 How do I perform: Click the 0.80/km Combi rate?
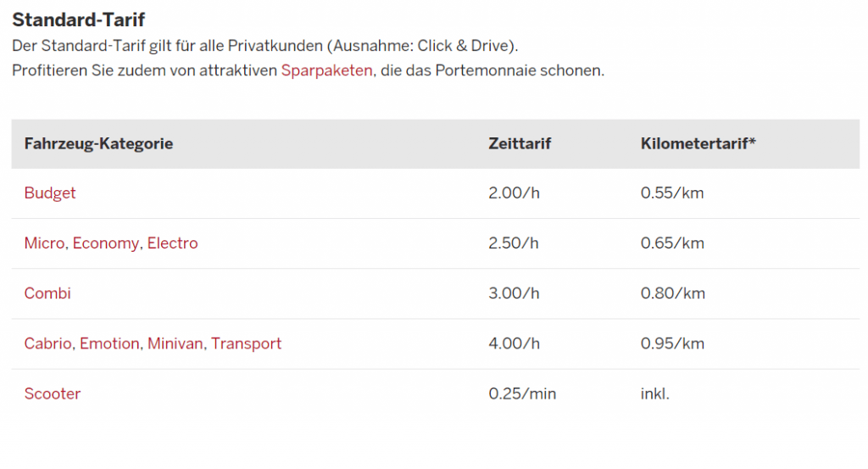pos(672,293)
